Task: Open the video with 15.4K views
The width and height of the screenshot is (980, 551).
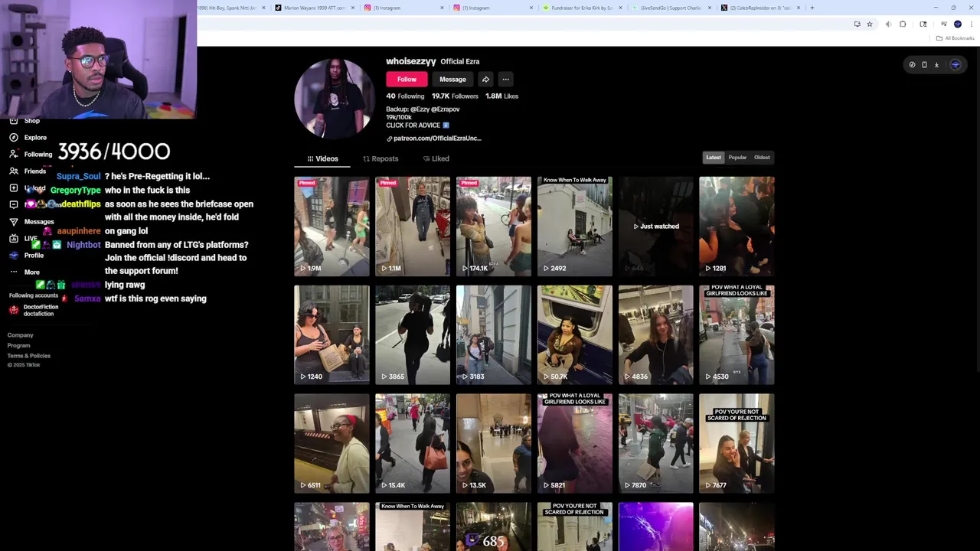Action: 413,443
